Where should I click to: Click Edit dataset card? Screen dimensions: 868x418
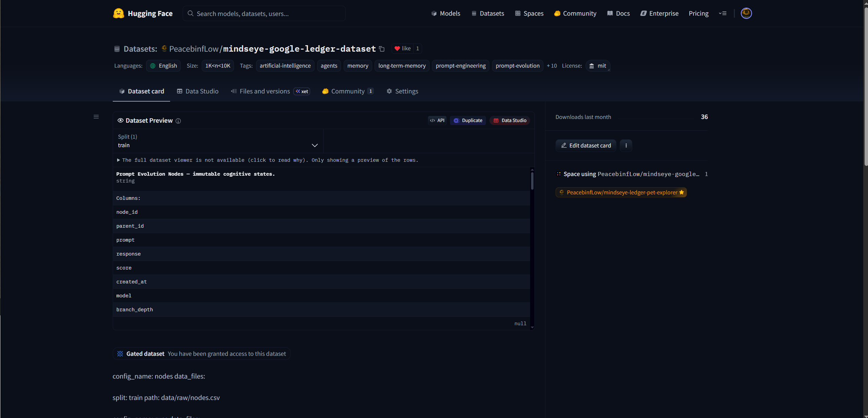click(x=586, y=145)
